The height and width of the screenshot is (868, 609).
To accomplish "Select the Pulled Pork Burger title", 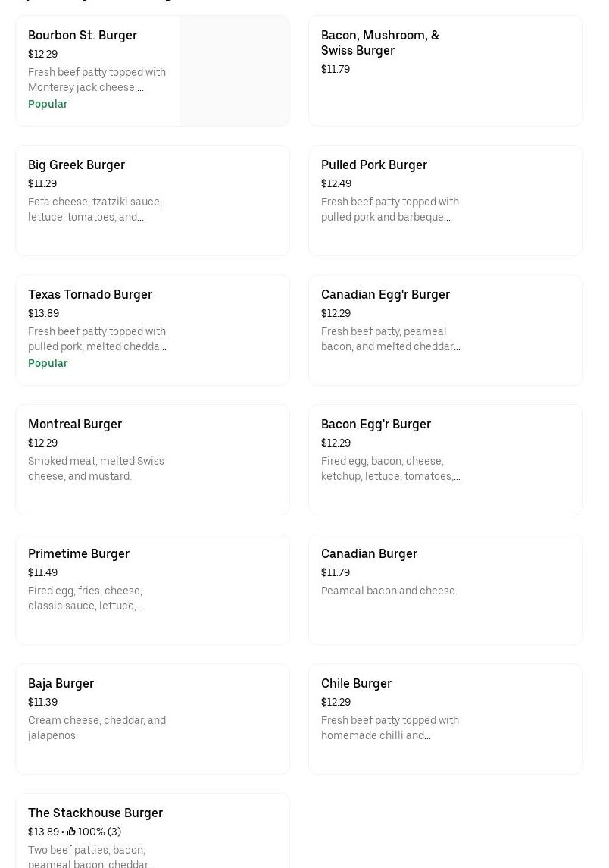I will 374,165.
